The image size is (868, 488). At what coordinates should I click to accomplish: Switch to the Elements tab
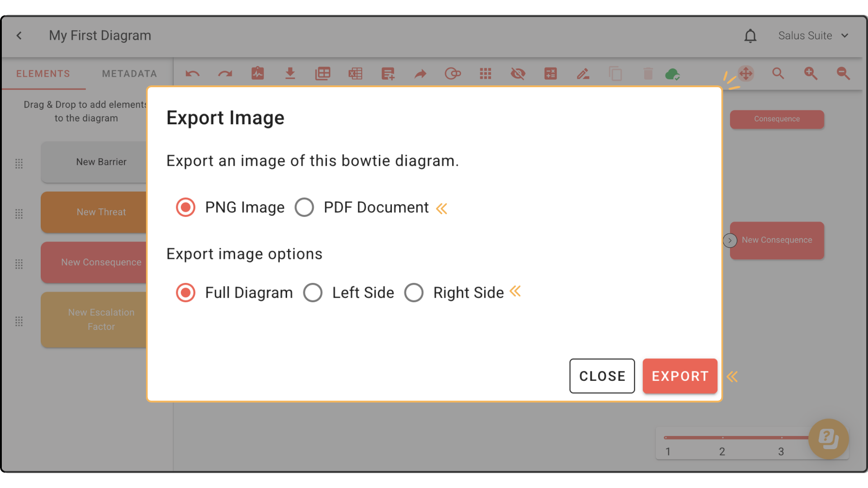43,74
